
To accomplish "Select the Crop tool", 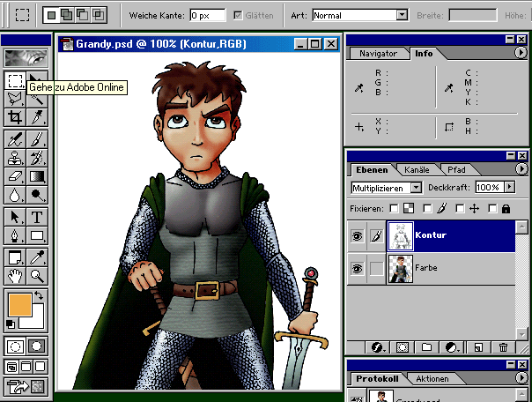I will pos(15,117).
